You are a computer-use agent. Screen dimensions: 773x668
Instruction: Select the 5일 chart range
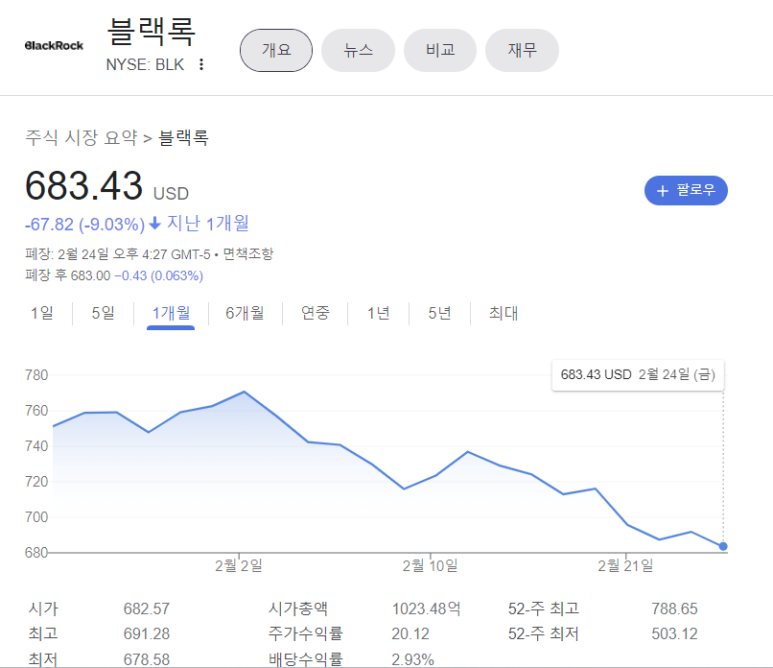[x=103, y=313]
